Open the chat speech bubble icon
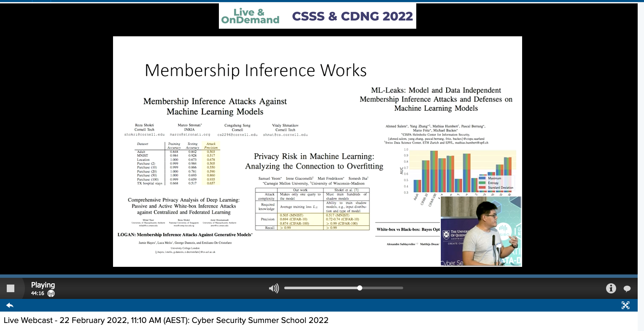Screen dimensions: 644x331 627,289
